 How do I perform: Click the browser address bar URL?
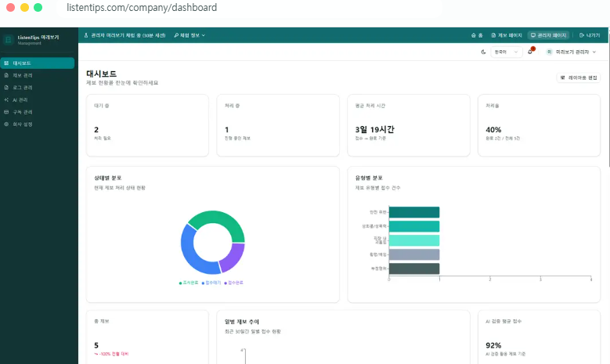tap(142, 7)
